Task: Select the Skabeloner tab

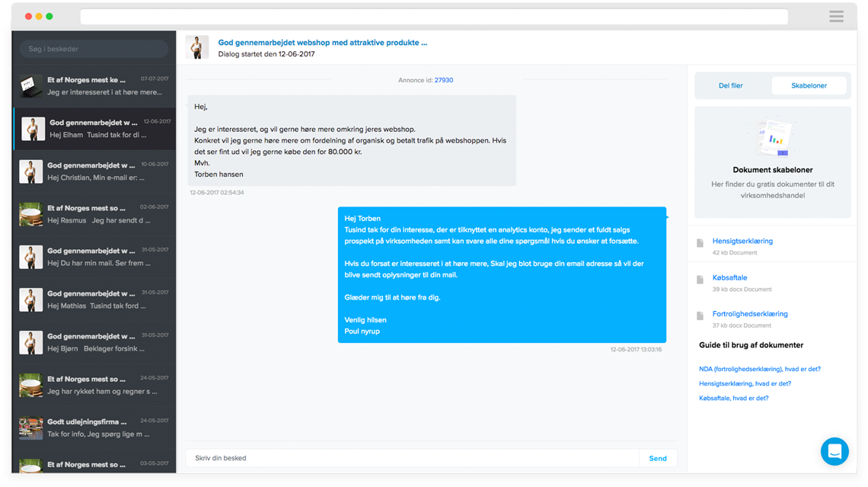Action: (x=809, y=86)
